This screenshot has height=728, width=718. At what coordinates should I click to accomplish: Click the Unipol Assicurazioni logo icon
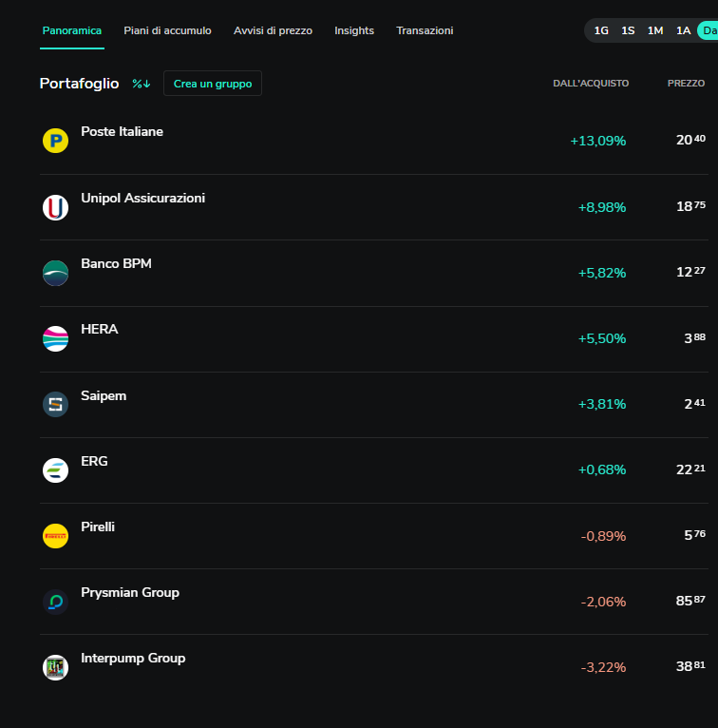tap(55, 207)
